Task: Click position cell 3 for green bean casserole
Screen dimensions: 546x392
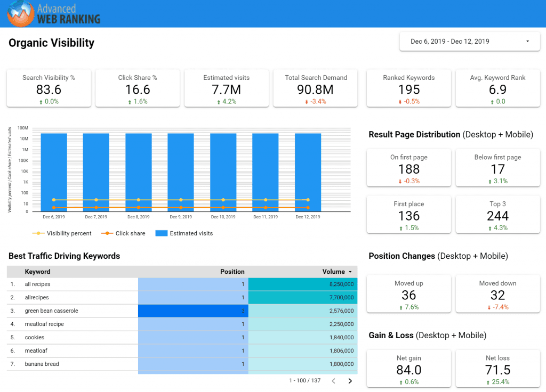Action: 193,311
